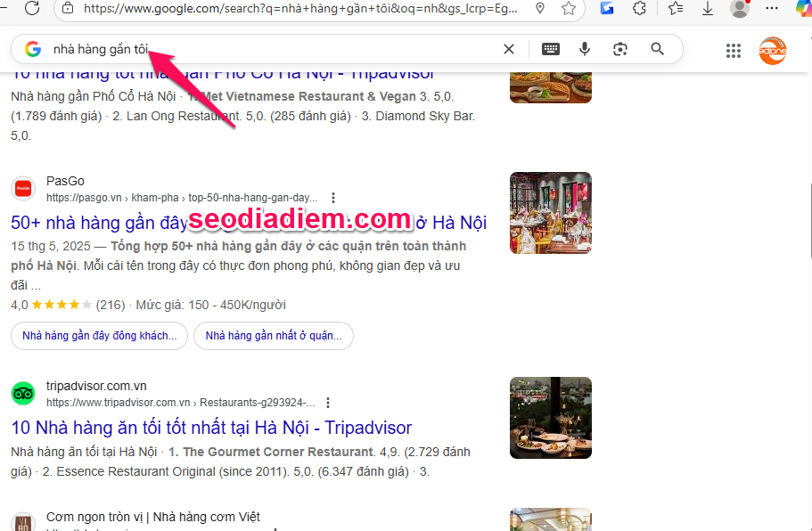Start voice search with microphone icon
812x531 pixels.
point(585,49)
